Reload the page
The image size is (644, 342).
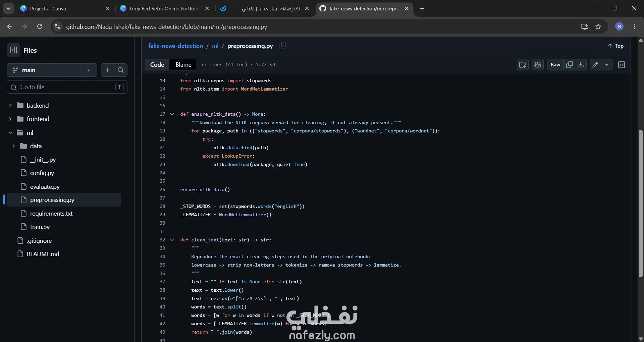tap(40, 26)
